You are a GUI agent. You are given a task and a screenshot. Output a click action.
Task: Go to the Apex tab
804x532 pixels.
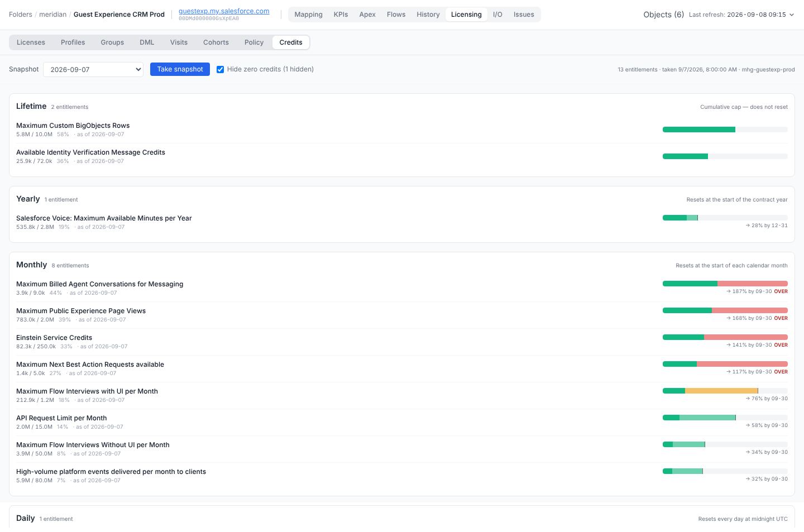point(367,15)
